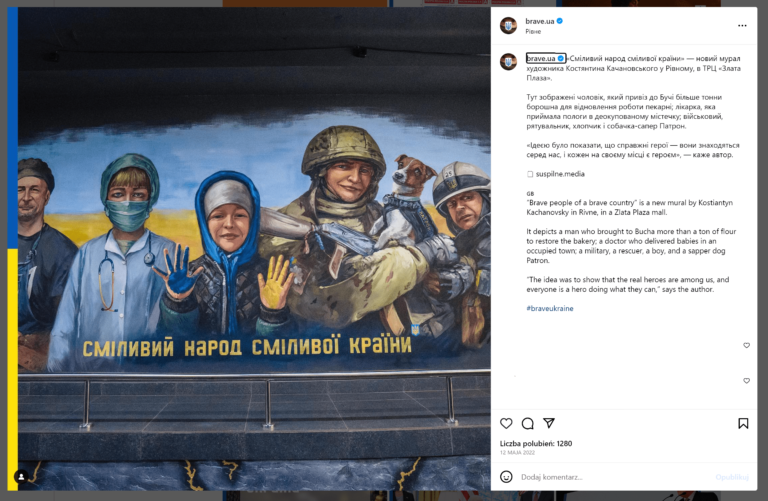Viewport: 768px width, 501px height.
Task: Open brave.ua profile avatar in header
Action: pyautogui.click(x=508, y=25)
